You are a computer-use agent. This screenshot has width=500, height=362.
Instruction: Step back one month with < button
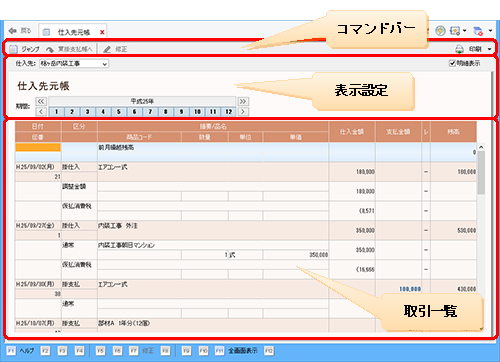[41, 111]
